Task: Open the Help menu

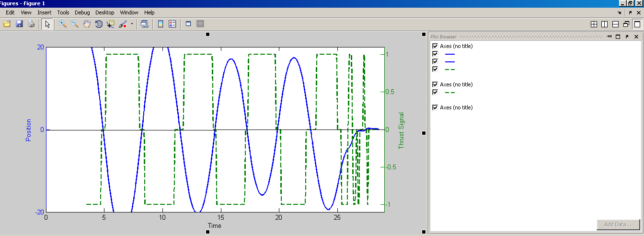Action: (149, 12)
